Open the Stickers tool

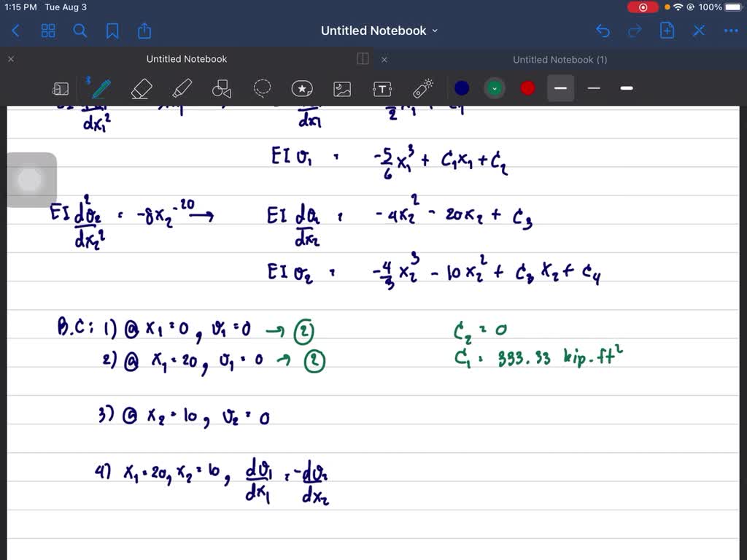[x=302, y=88]
